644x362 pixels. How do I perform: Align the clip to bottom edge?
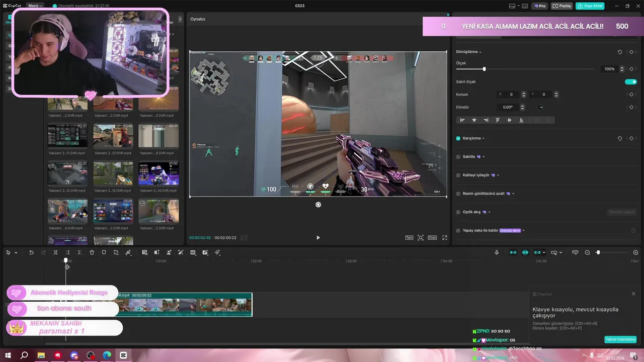coord(521,120)
